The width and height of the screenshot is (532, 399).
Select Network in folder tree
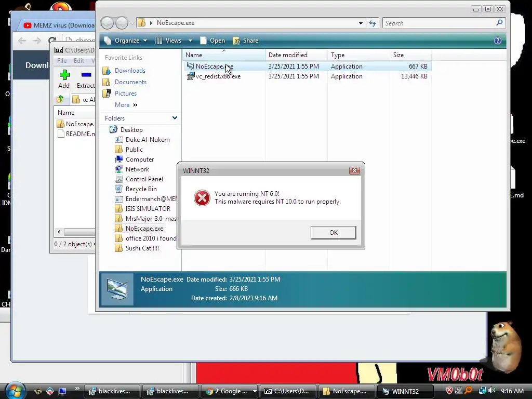pyautogui.click(x=137, y=169)
